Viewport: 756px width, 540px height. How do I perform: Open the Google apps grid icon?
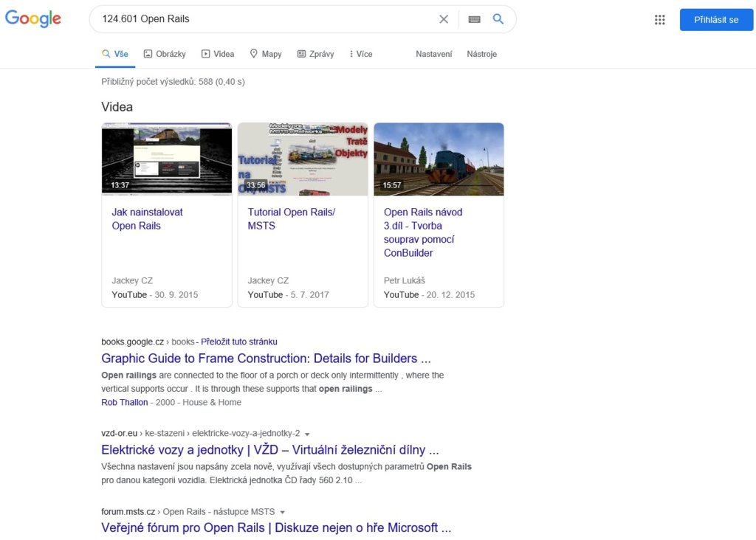tap(659, 20)
